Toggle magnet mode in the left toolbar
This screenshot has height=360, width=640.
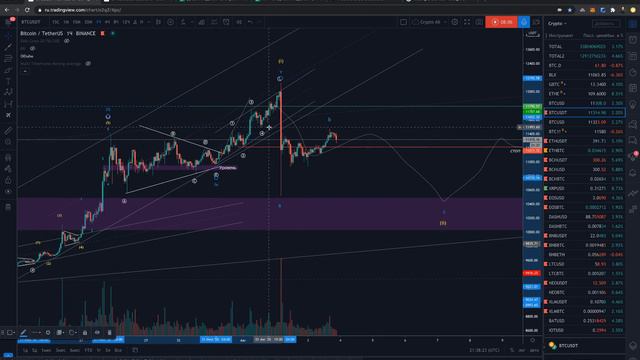pyautogui.click(x=8, y=157)
